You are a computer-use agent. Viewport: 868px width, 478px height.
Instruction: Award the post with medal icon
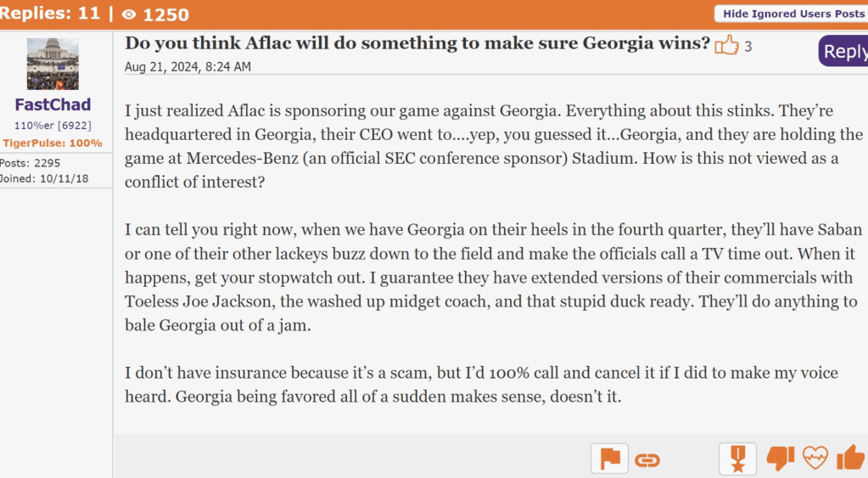point(737,459)
